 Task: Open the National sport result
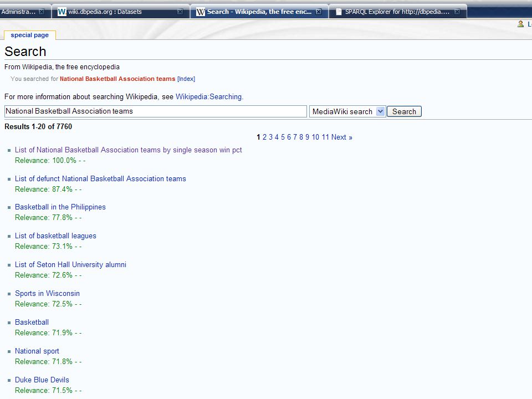coord(37,351)
